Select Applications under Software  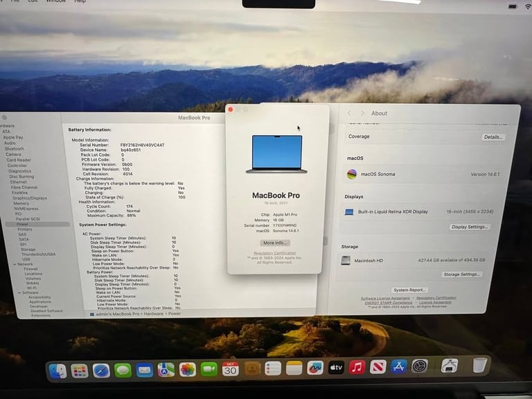pyautogui.click(x=40, y=302)
